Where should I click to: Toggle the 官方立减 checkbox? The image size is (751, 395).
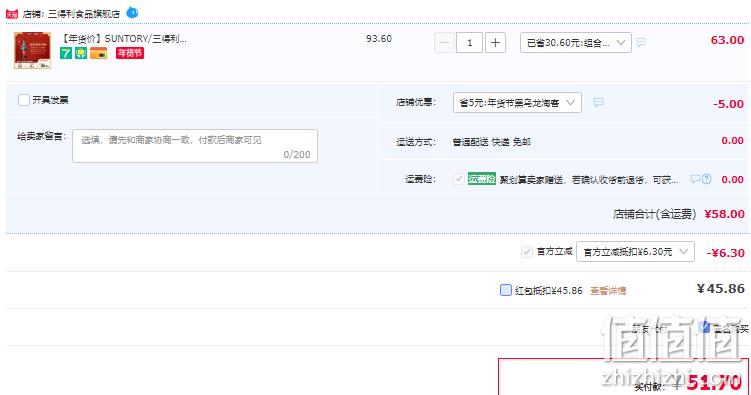coord(526,252)
